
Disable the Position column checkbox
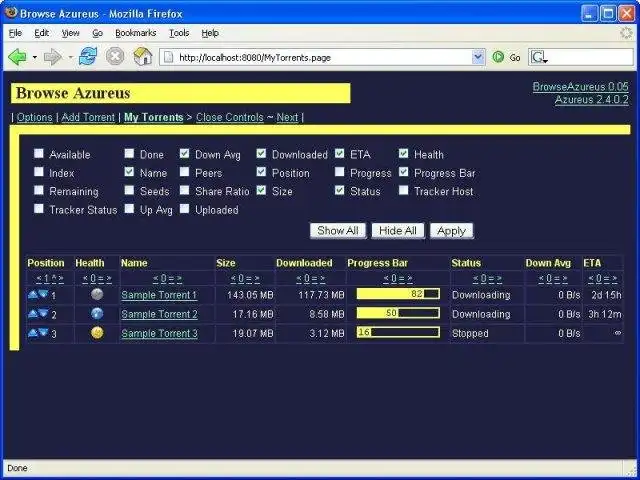pos(261,172)
